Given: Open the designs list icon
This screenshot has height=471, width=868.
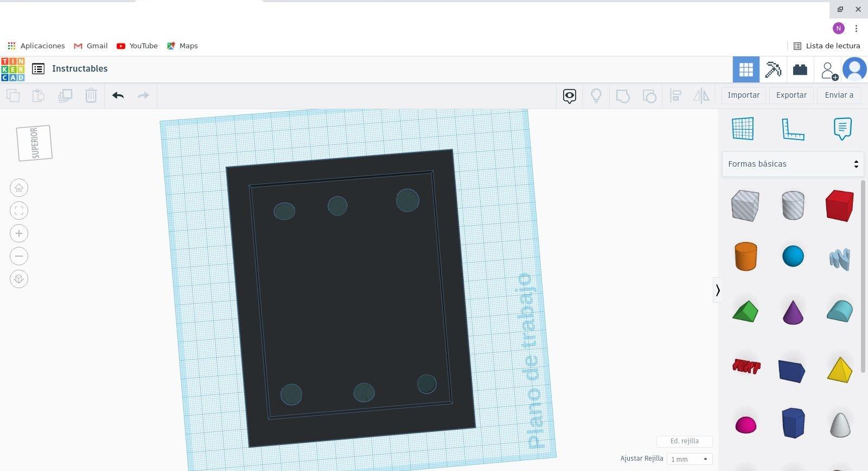Looking at the screenshot, I should click(x=38, y=69).
